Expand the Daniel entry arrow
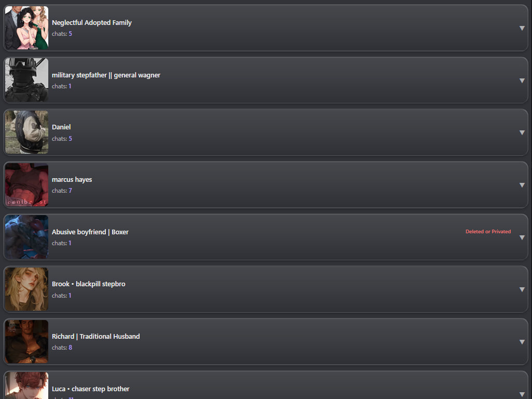 (522, 133)
